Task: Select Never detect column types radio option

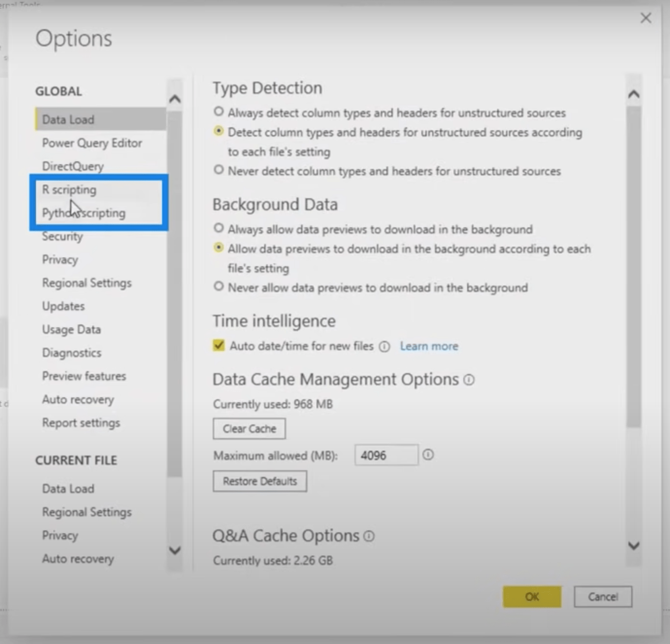Action: tap(219, 170)
